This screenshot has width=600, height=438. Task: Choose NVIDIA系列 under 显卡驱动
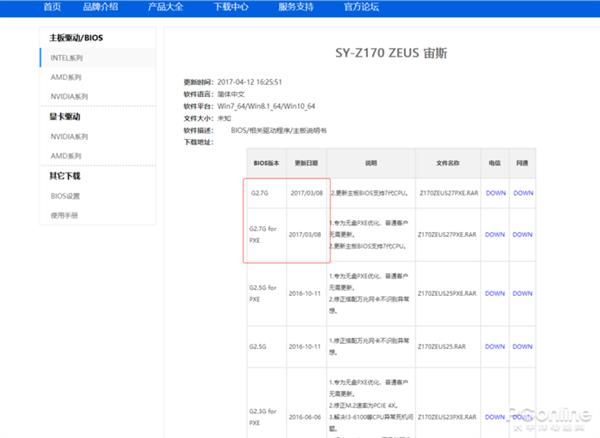(x=70, y=136)
